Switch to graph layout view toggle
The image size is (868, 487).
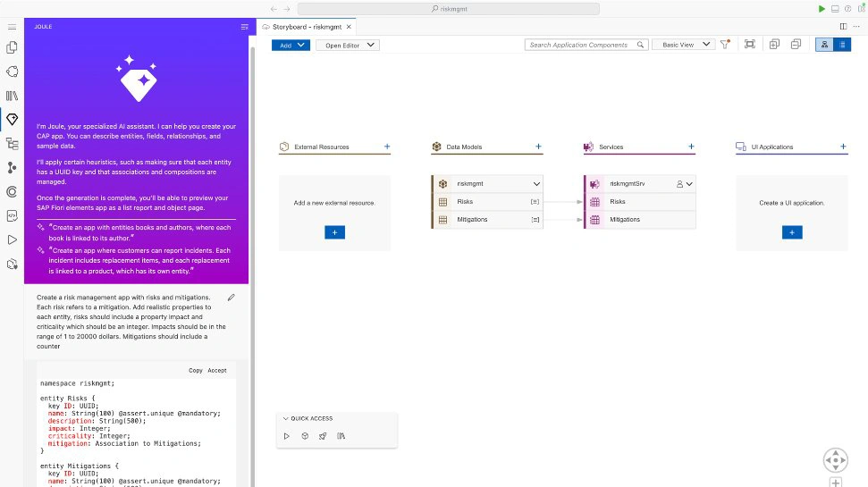824,45
